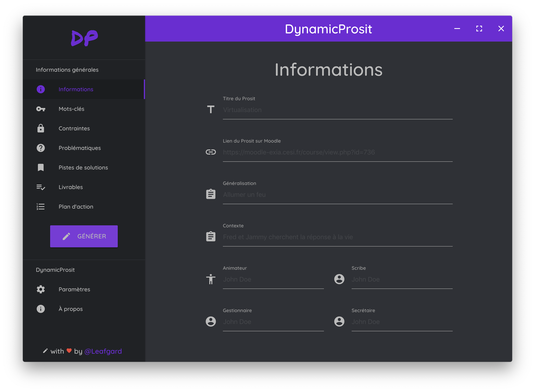Screen dimensions: 535x392
Task: Select the Informations menu item
Action: click(x=76, y=89)
